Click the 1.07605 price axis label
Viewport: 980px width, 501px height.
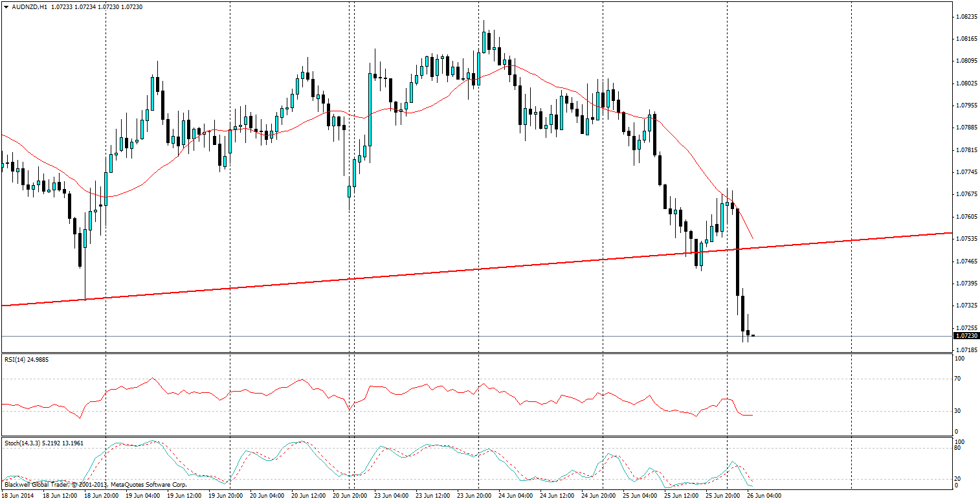click(967, 217)
